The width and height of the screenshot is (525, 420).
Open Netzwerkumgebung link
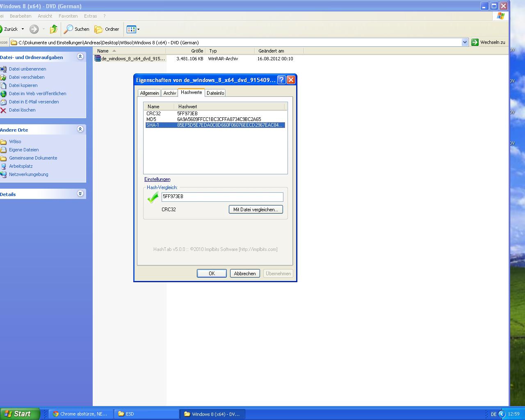(29, 174)
